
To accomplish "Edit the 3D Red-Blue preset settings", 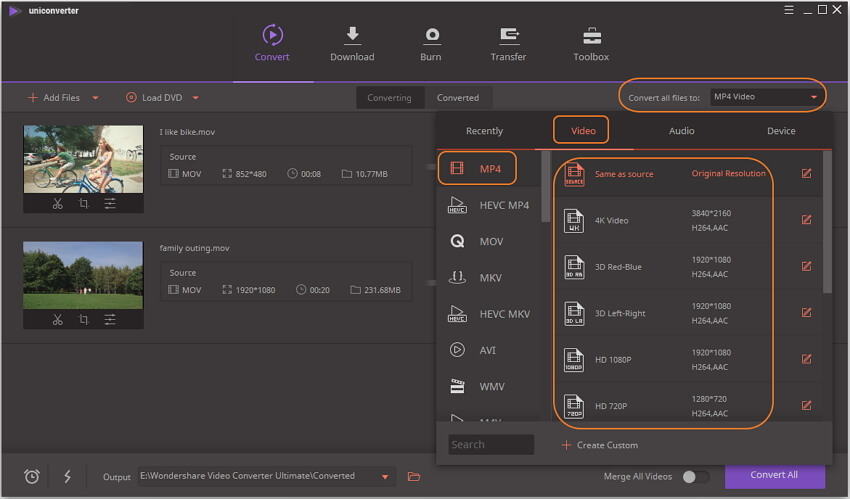I will (807, 266).
